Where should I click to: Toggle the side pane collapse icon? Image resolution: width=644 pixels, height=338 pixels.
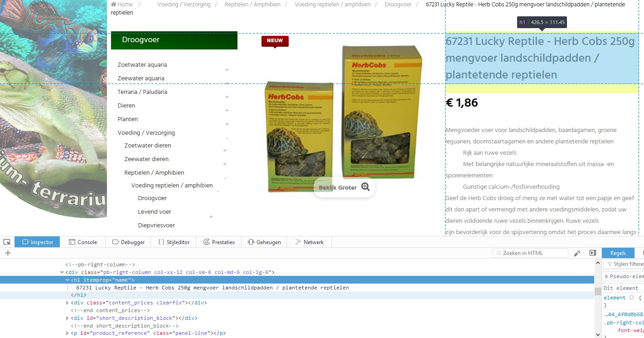pos(592,253)
